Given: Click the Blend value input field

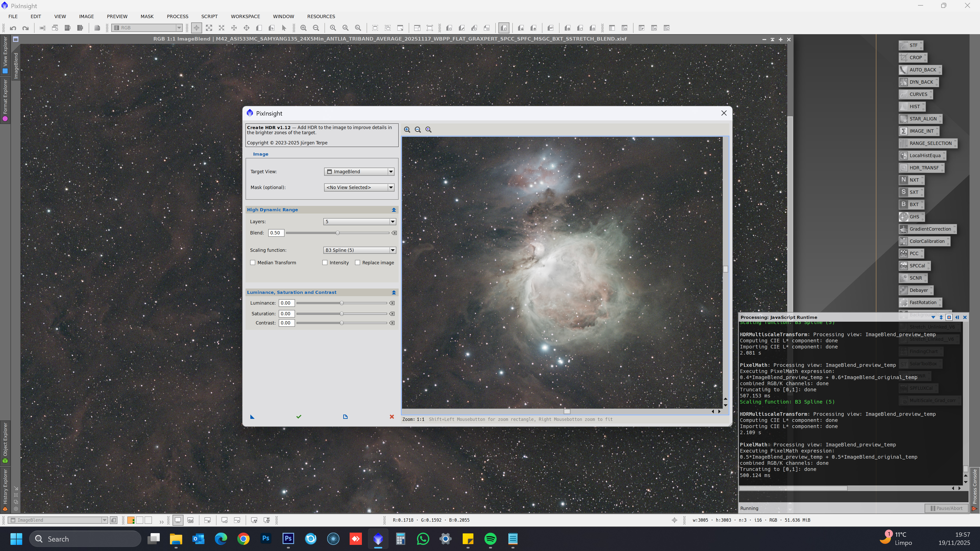Looking at the screenshot, I should click(x=276, y=233).
